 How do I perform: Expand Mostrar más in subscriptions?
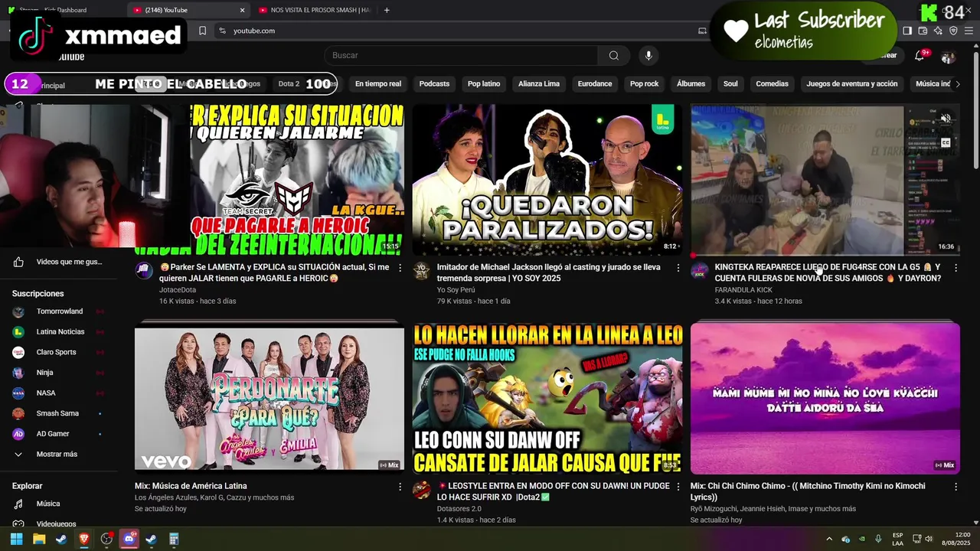57,454
